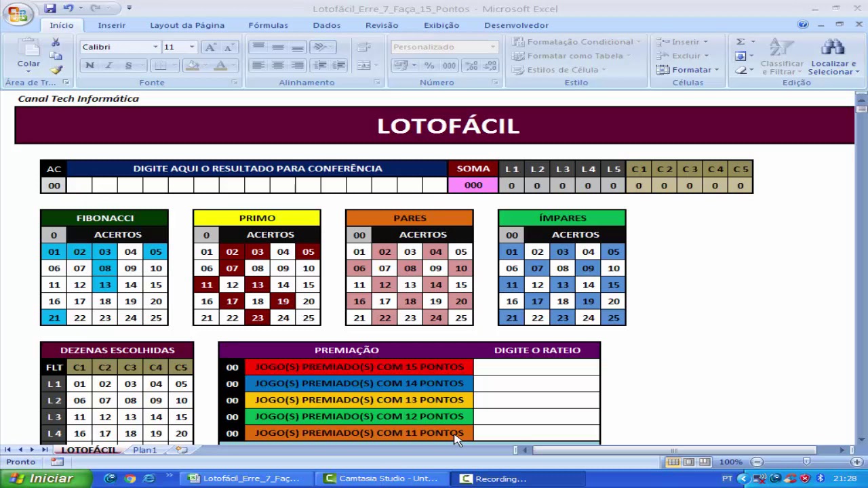Open the Fórmulas ribbon tab

pyautogui.click(x=268, y=25)
